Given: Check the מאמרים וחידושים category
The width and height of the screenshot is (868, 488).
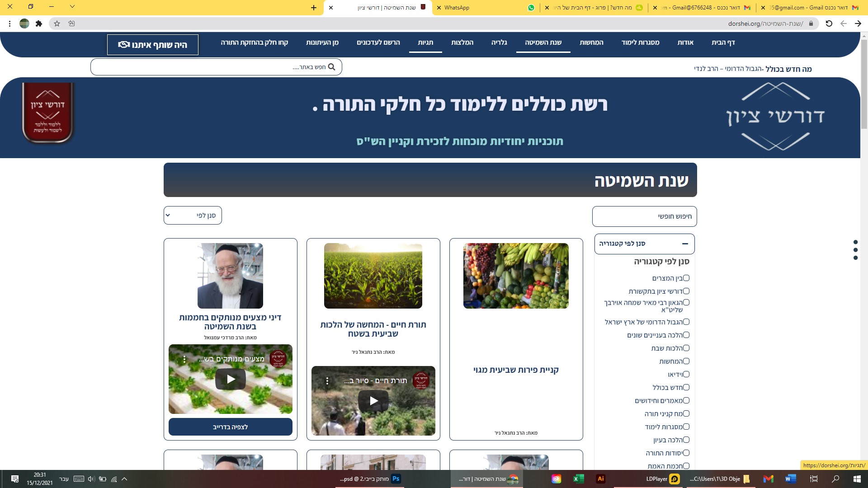Looking at the screenshot, I should click(x=686, y=401).
